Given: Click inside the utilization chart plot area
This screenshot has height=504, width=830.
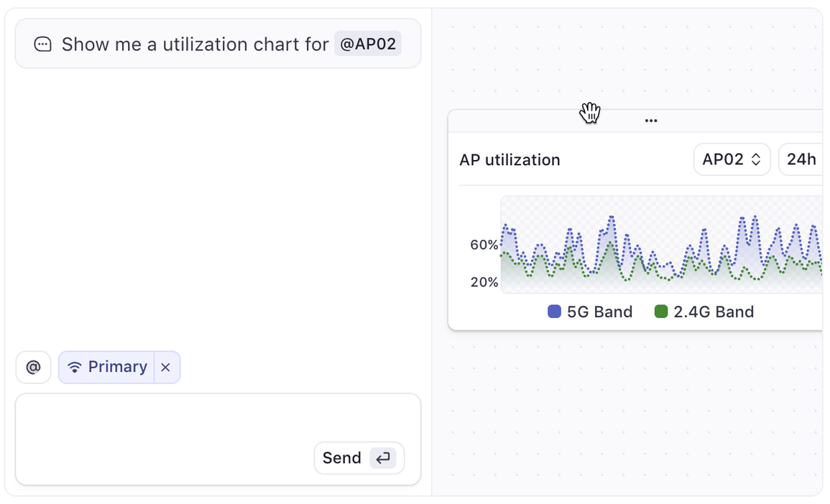Looking at the screenshot, I should pos(661,244).
